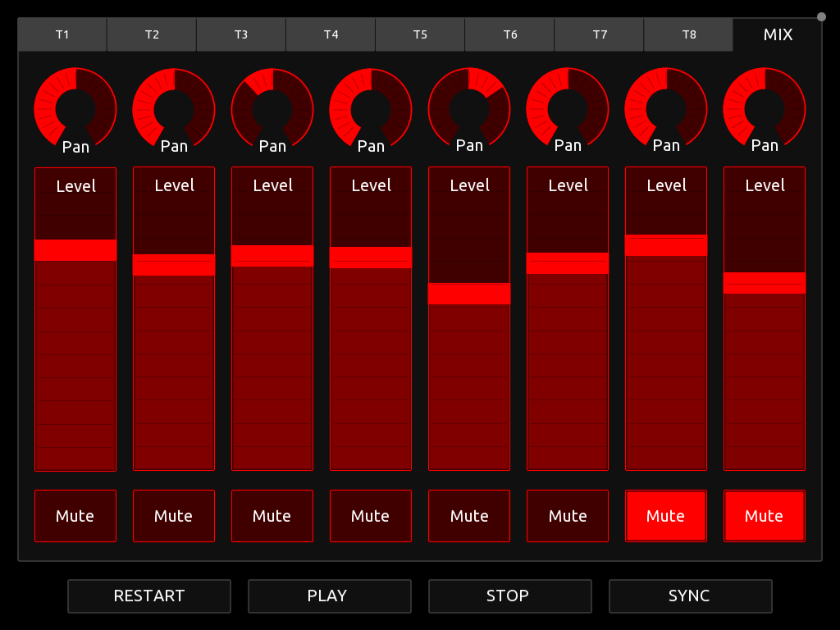Start playback with the PLAY button
This screenshot has width=840, height=630.
coord(329,596)
